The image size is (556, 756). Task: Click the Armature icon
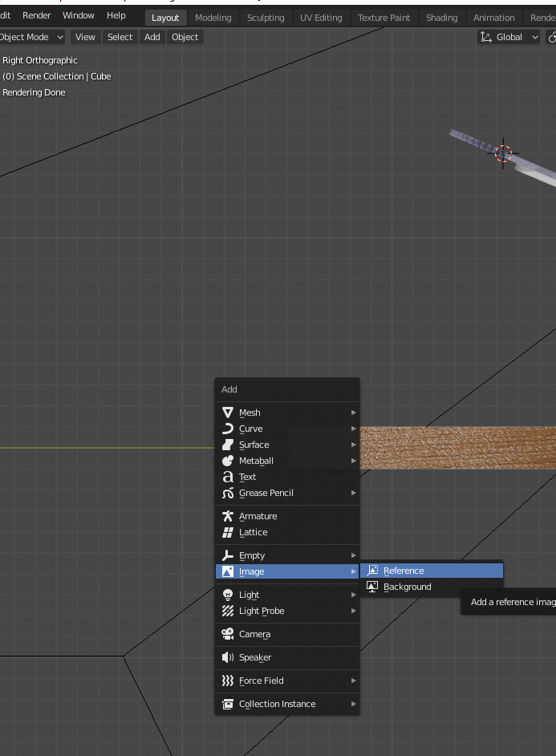(228, 516)
